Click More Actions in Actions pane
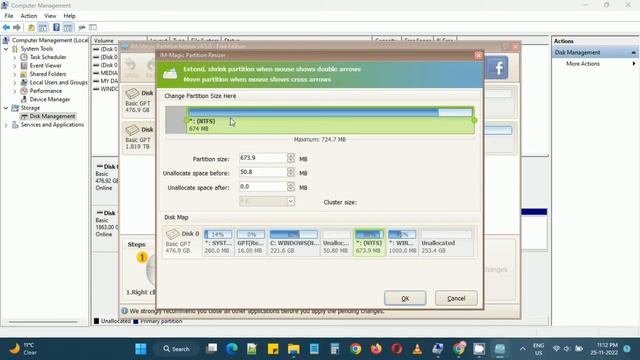 pos(583,64)
